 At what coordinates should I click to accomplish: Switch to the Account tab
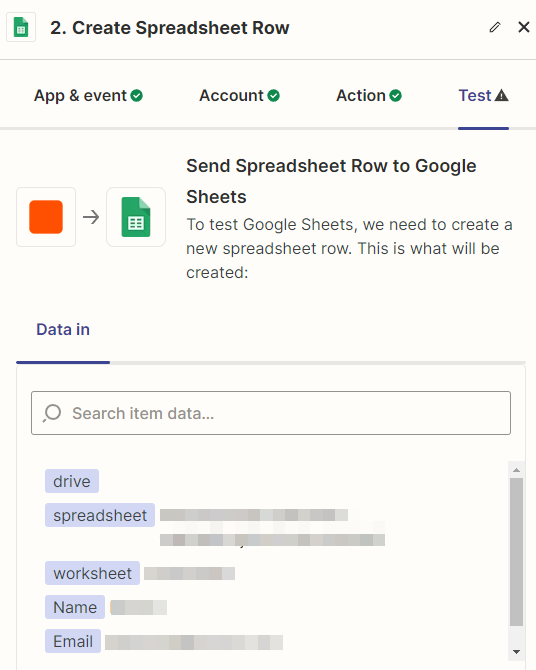[x=239, y=96]
